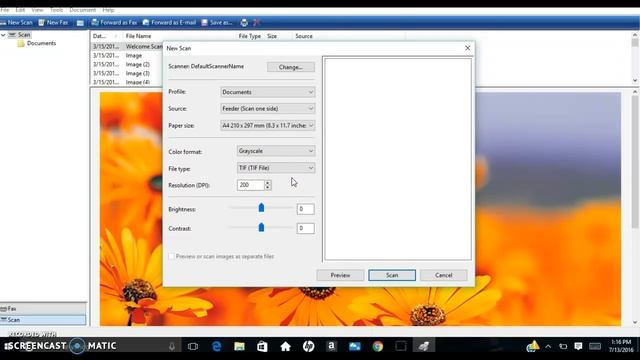
Task: Open the Paper size dropdown
Action: click(267, 125)
